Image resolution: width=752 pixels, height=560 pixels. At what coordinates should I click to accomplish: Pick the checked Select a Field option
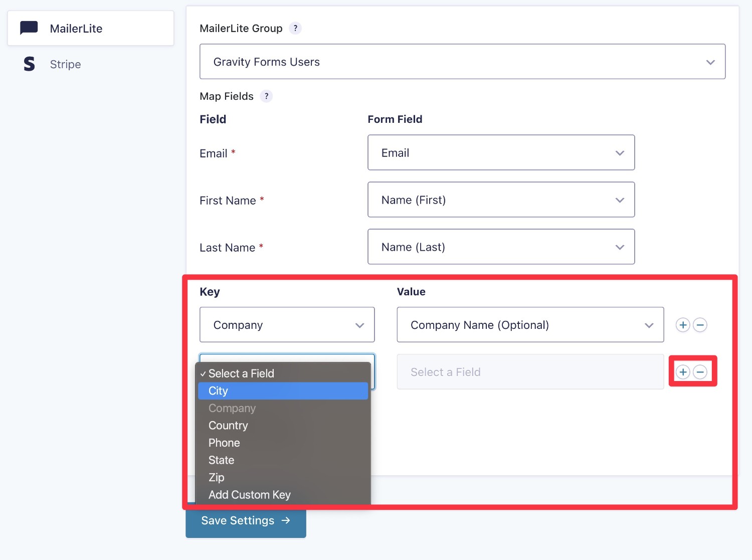[283, 374]
